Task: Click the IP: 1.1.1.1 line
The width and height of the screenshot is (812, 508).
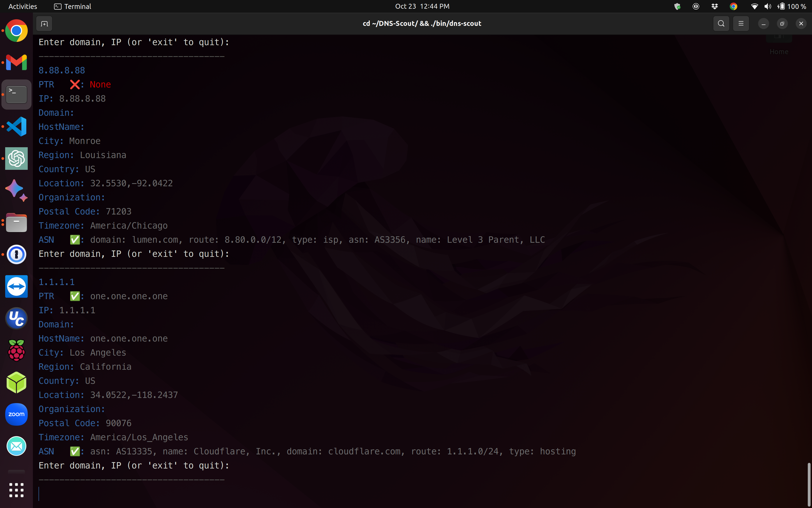Action: [67, 310]
